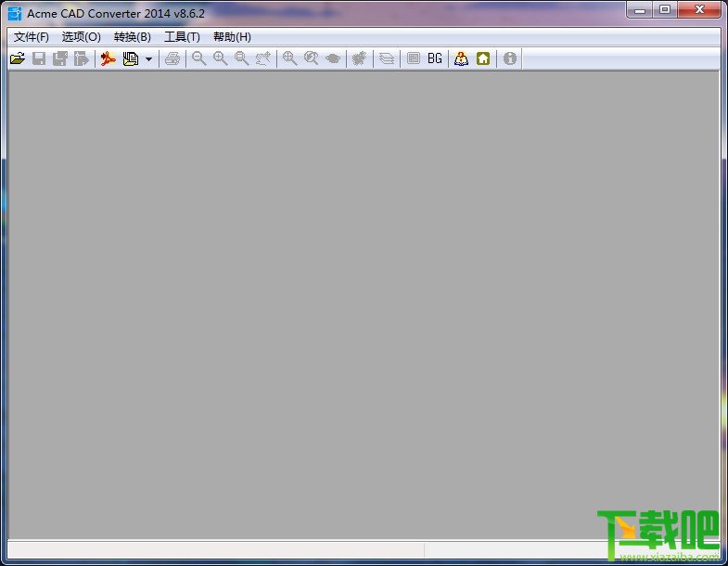Maximize the Acme CAD Converter window
The width and height of the screenshot is (728, 566).
[665, 9]
